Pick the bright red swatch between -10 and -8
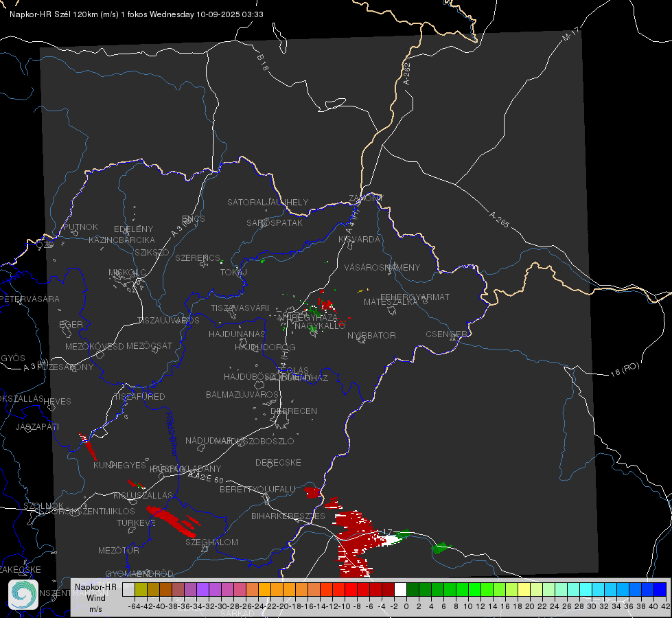Viewport: 672px width, 618px height. [351, 589]
